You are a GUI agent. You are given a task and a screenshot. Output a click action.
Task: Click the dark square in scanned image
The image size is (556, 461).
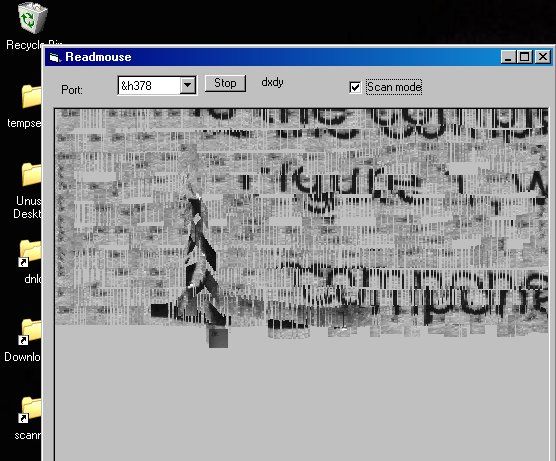tap(218, 338)
